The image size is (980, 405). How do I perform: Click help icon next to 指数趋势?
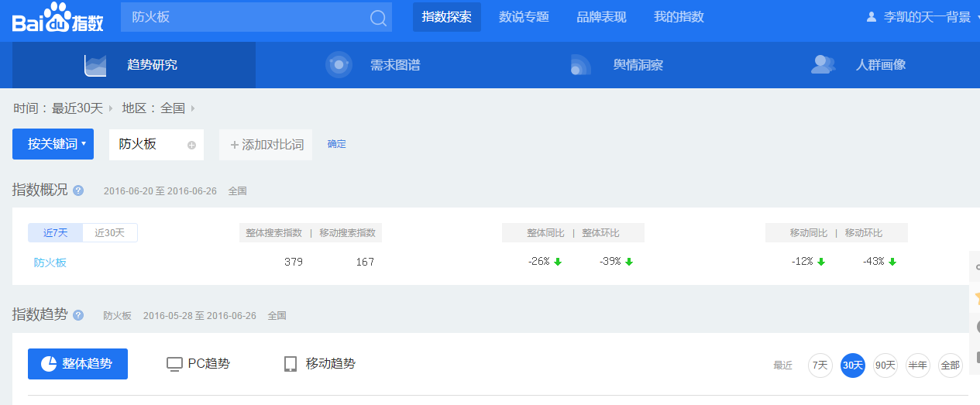coord(78,315)
